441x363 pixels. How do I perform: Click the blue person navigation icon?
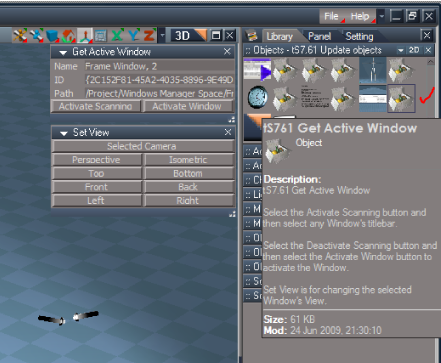36,36
